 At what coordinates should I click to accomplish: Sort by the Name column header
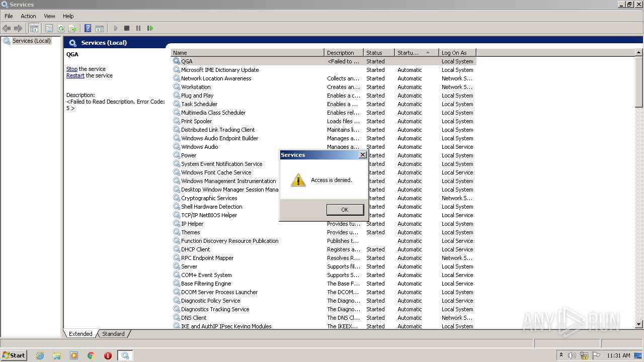[x=248, y=53]
